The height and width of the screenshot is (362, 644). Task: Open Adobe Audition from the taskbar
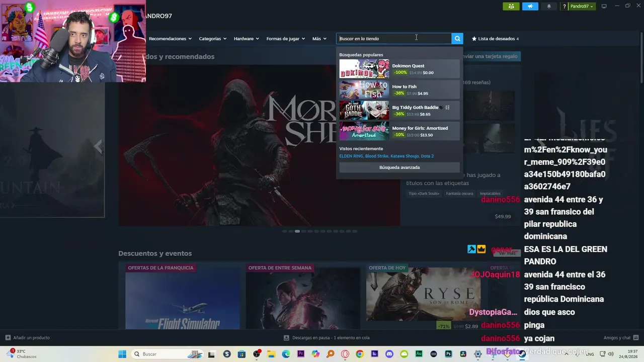click(x=419, y=354)
